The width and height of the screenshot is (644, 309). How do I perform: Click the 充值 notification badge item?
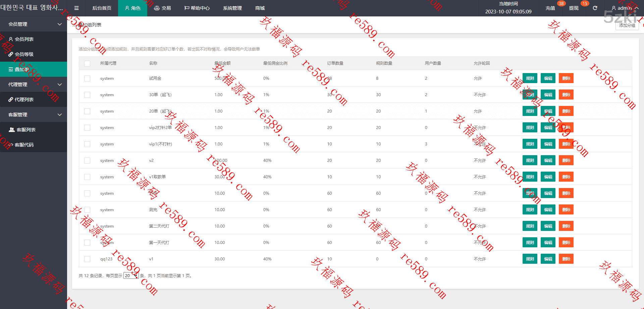[550, 8]
